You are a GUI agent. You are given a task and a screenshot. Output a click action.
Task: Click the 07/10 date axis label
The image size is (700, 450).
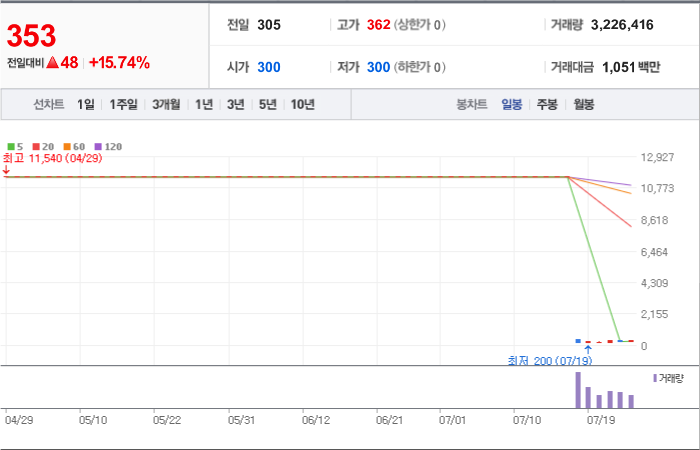point(526,421)
